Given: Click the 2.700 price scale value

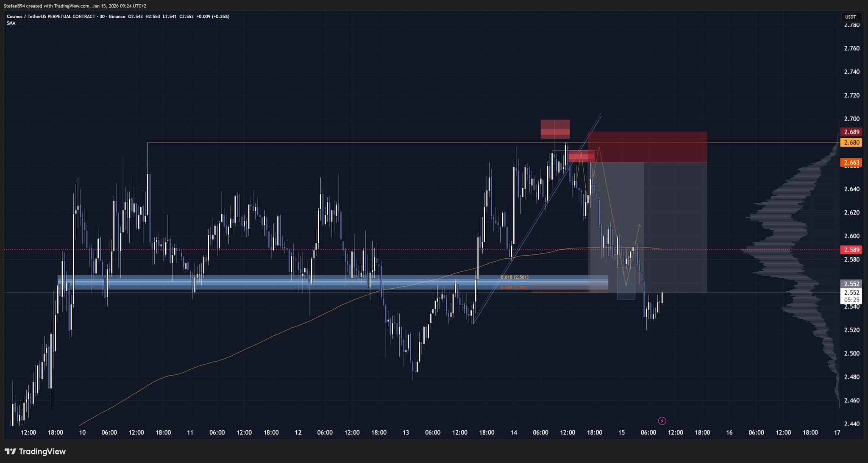Looking at the screenshot, I should [851, 119].
